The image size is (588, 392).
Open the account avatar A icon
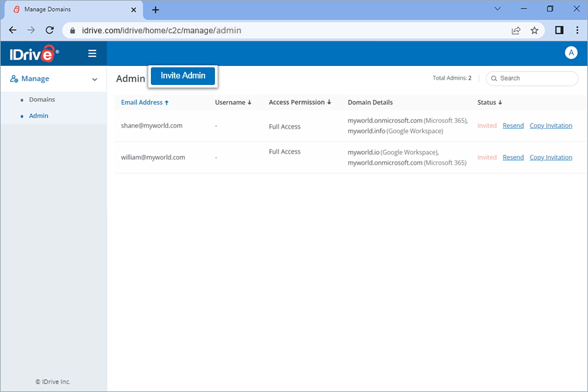click(571, 53)
